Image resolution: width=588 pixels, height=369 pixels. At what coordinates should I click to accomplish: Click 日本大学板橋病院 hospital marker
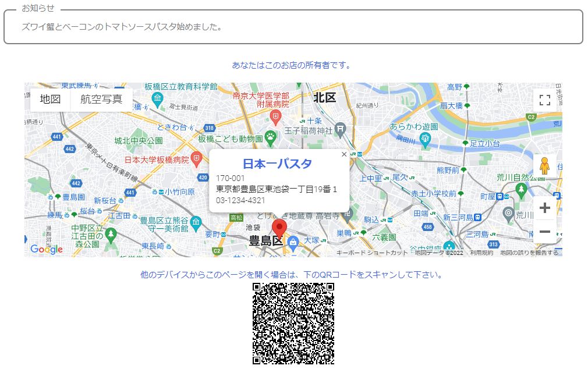[196, 160]
